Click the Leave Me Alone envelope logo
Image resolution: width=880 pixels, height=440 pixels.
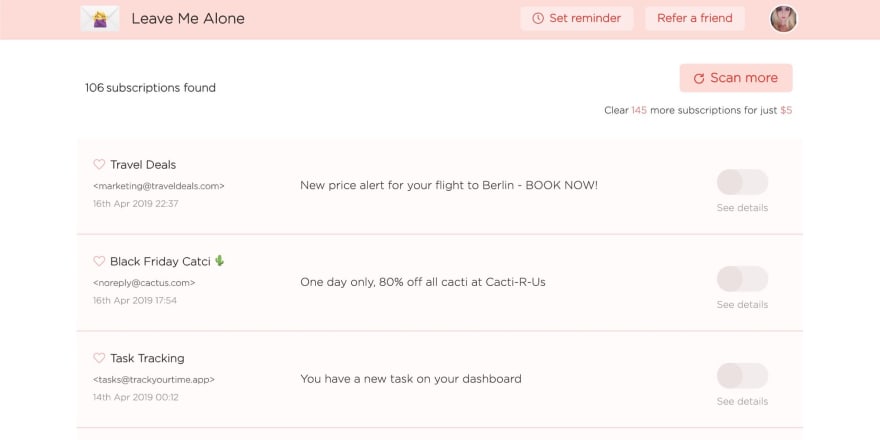(x=100, y=19)
